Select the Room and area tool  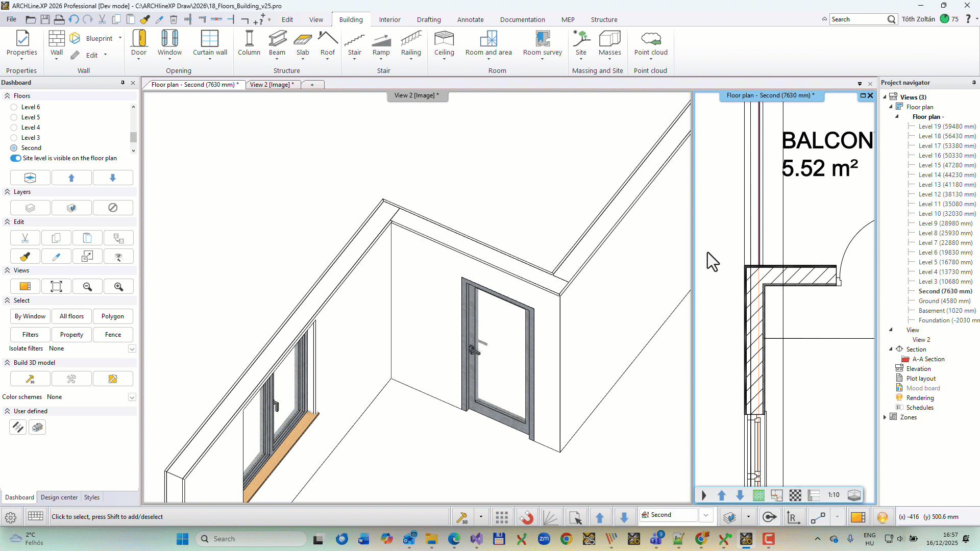click(488, 43)
